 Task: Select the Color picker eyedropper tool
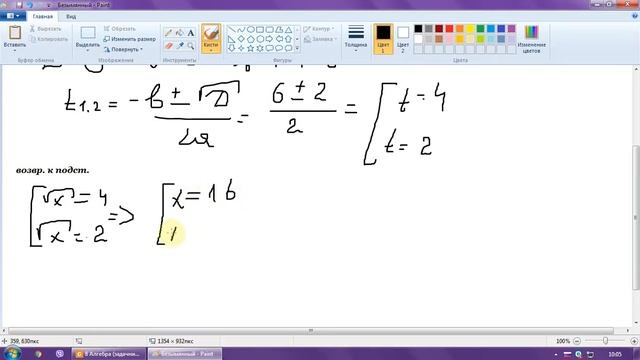point(180,46)
